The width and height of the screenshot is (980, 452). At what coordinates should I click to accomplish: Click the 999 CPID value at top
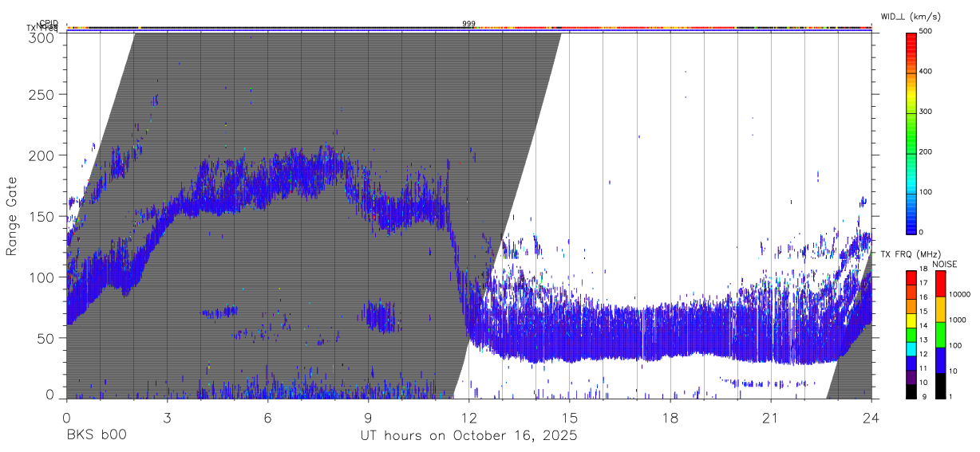[x=468, y=24]
